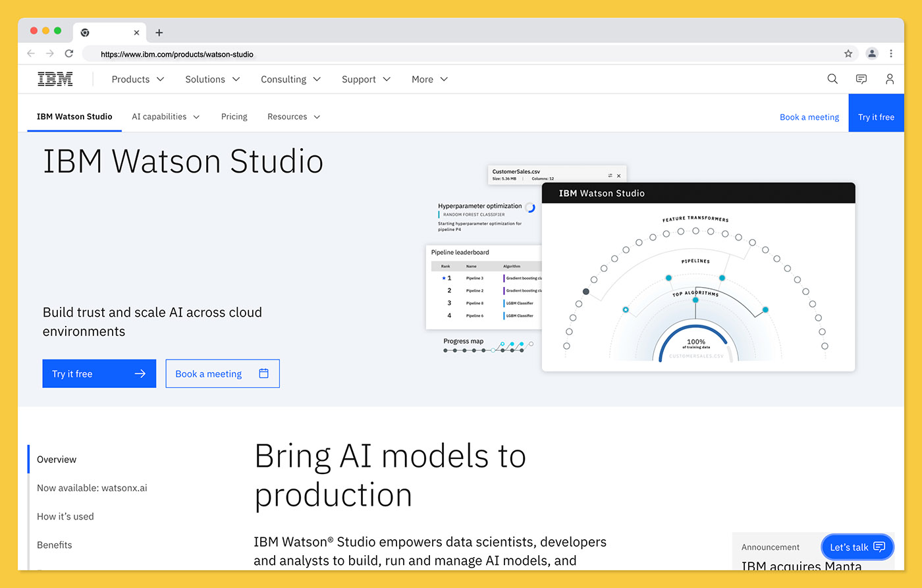Click Pipeline 8 in the leaderboard
The image size is (922, 588).
487,303
